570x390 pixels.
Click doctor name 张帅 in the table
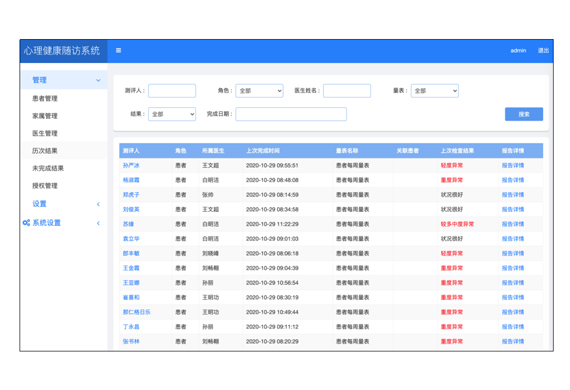tap(208, 195)
